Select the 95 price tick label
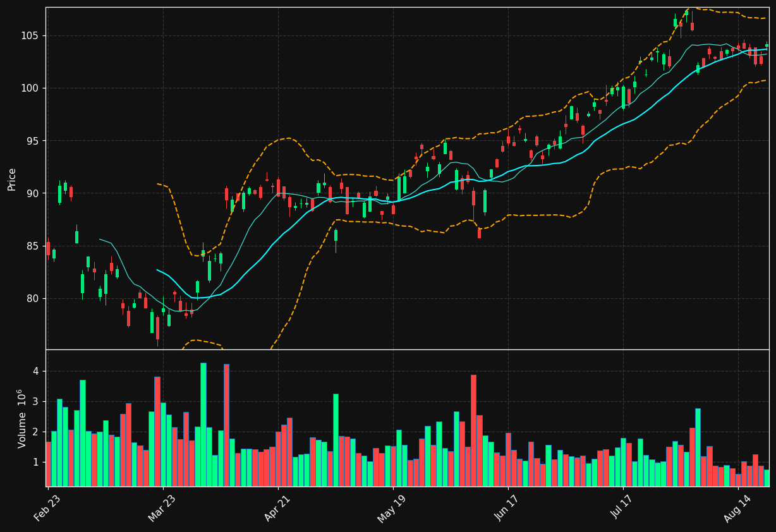 coord(33,140)
